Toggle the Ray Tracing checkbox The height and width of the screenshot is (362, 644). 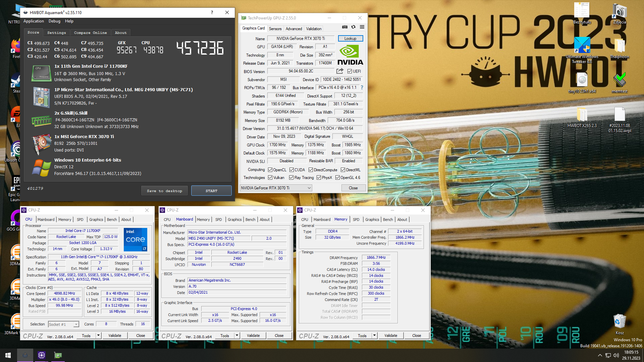[291, 178]
